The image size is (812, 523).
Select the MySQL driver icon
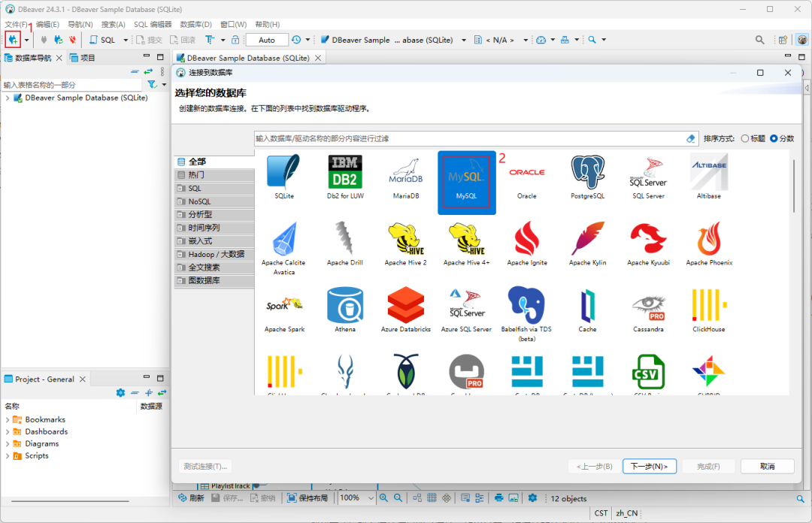[x=467, y=183]
